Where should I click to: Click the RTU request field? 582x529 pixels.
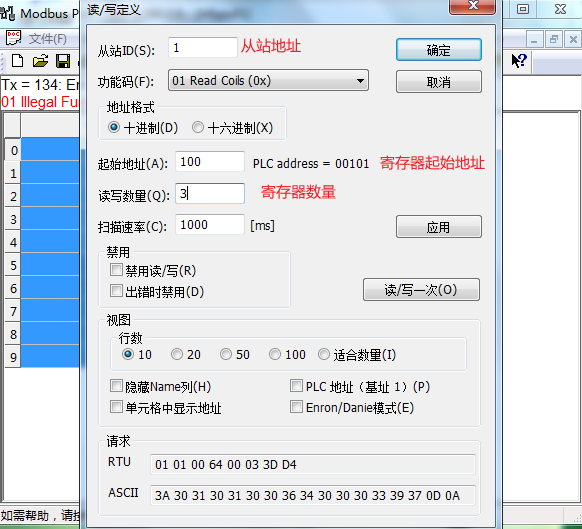pos(313,464)
